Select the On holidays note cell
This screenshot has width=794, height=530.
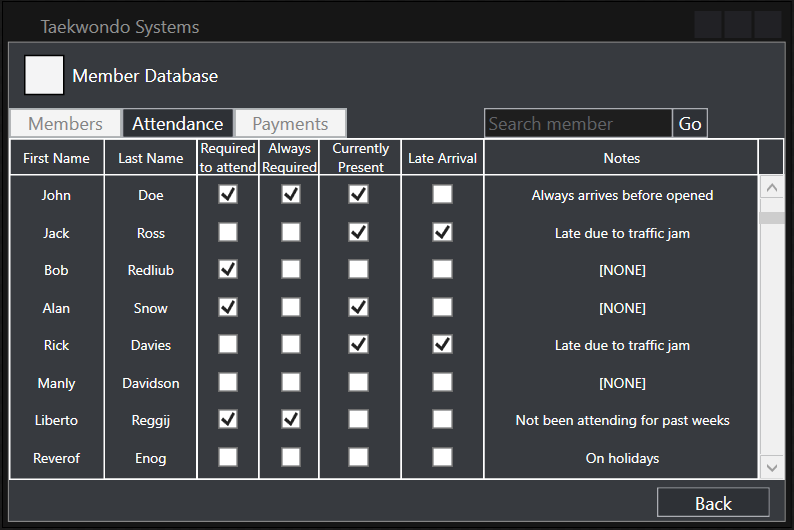621,458
